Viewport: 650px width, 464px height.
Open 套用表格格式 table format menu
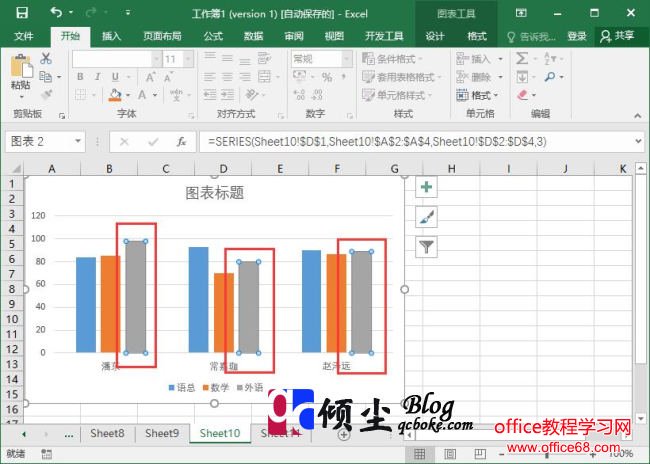[x=402, y=77]
